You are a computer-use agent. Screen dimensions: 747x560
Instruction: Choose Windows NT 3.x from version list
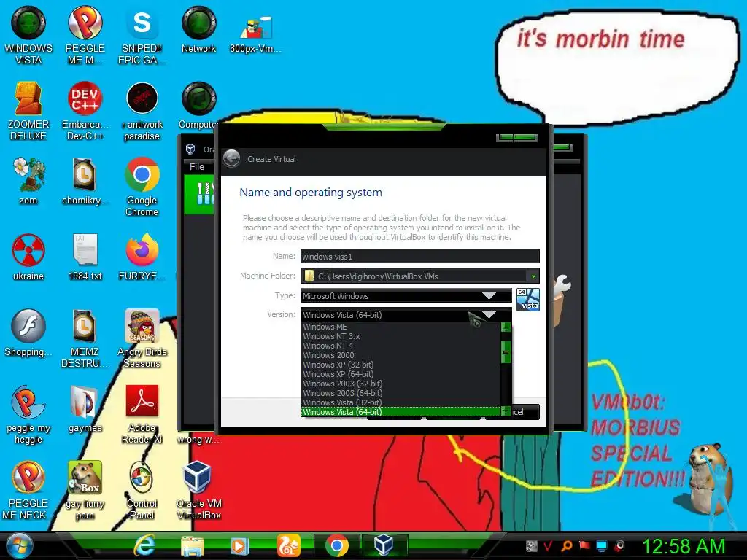coord(400,336)
